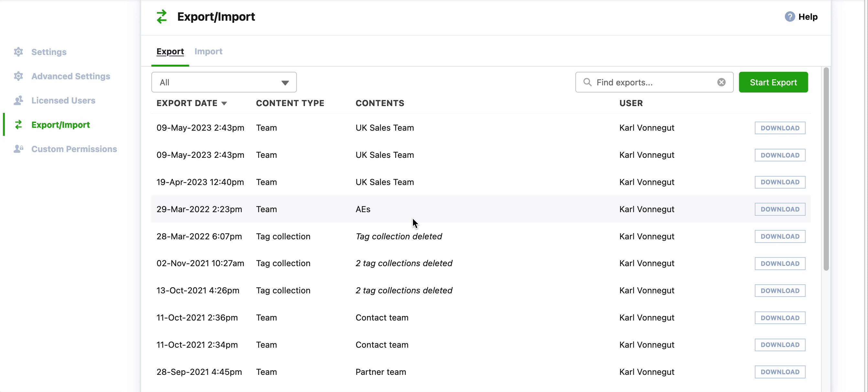Open Settings in the sidebar
868x392 pixels.
tap(49, 52)
